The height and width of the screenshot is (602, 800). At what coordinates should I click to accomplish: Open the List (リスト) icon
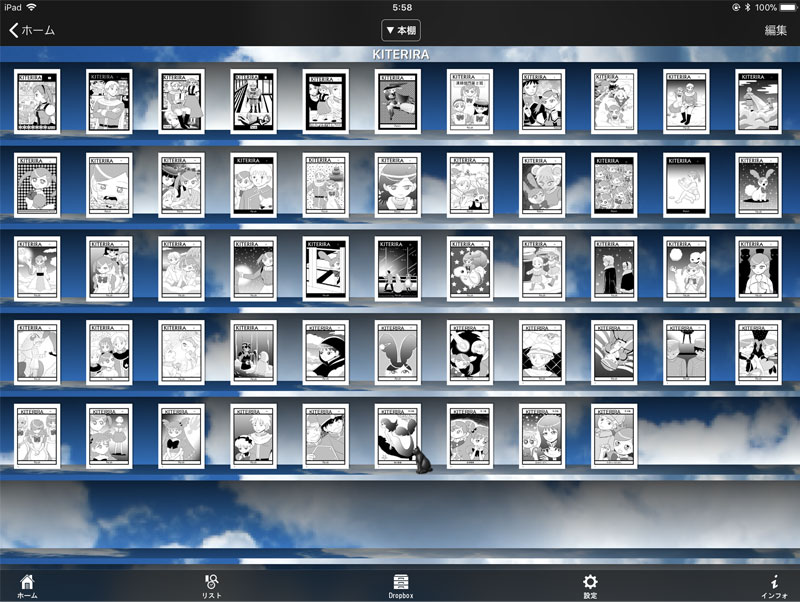point(211,585)
